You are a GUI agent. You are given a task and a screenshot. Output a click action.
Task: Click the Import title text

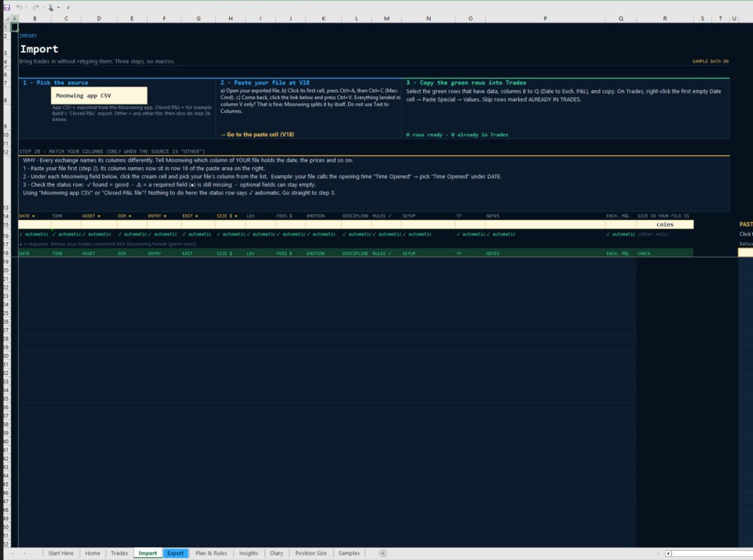[39, 49]
